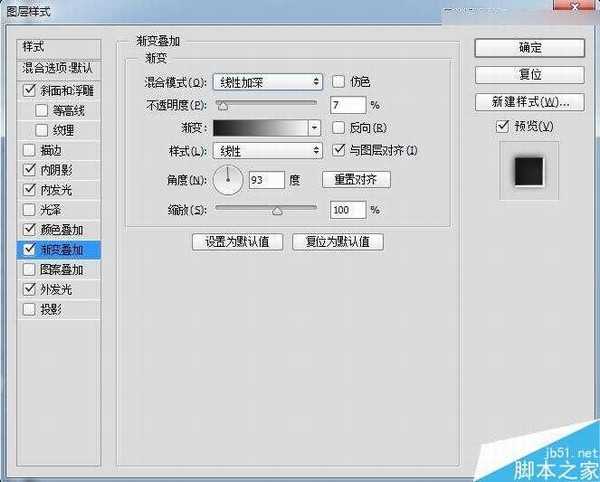Open the 混合模式 blend mode dropdown
600x482 pixels.
pos(267,82)
